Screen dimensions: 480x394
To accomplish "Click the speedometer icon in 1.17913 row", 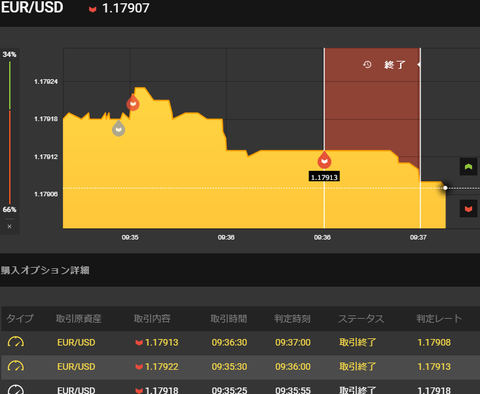I will point(16,342).
